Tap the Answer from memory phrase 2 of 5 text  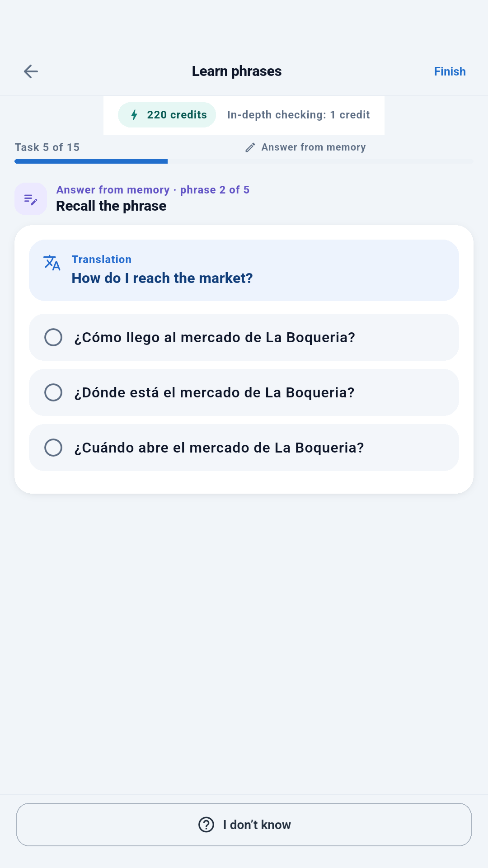click(153, 190)
